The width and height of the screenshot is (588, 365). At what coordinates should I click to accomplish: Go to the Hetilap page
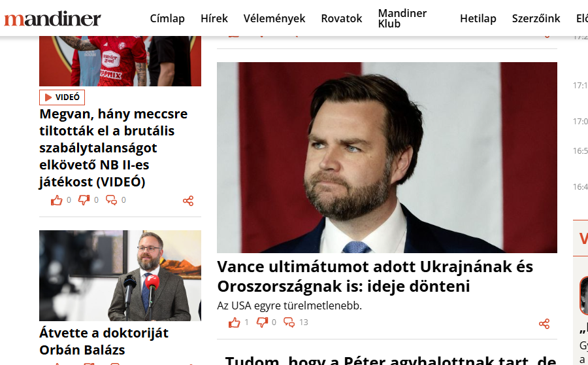tap(478, 18)
